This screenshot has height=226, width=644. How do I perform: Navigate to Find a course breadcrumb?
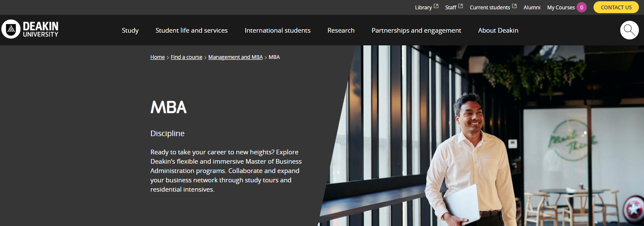click(x=186, y=57)
